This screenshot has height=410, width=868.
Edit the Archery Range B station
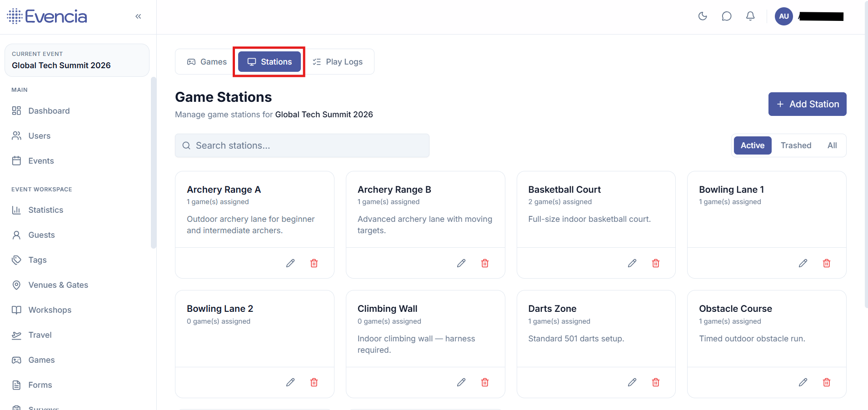pos(461,263)
